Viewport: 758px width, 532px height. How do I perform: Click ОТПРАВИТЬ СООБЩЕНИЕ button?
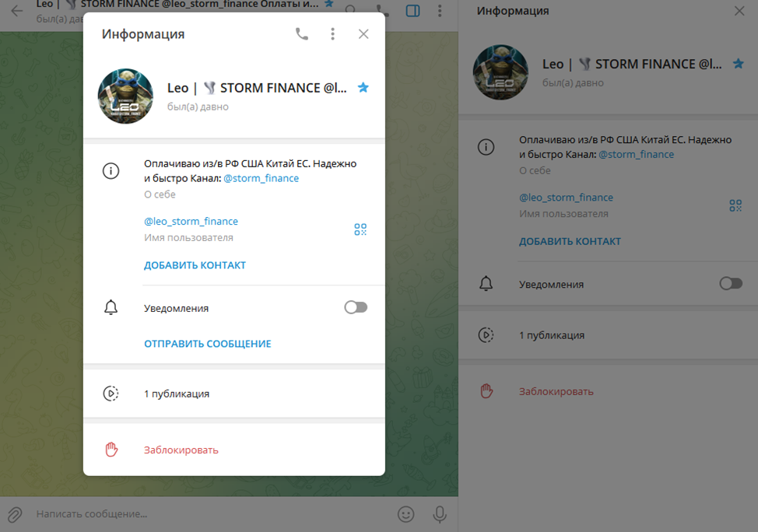coord(207,344)
